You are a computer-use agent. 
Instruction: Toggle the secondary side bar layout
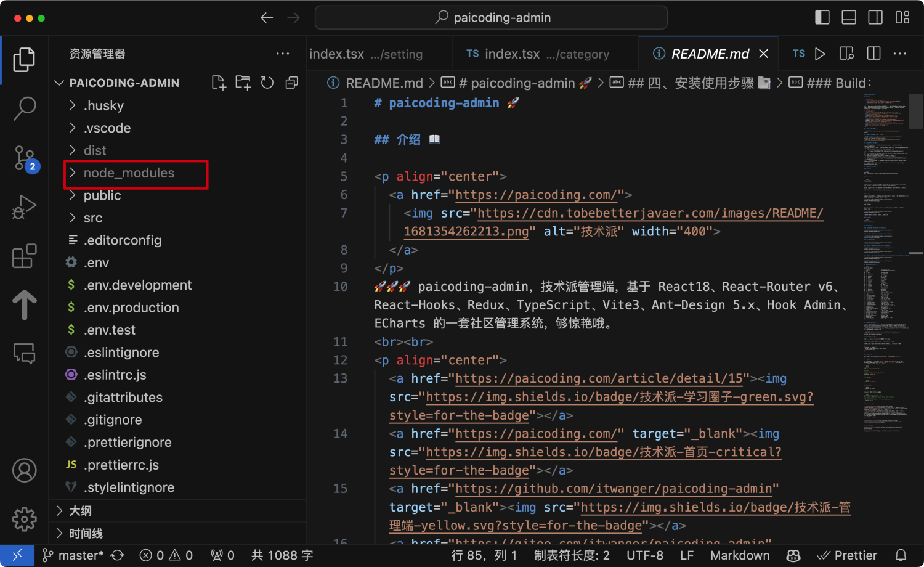(x=875, y=17)
